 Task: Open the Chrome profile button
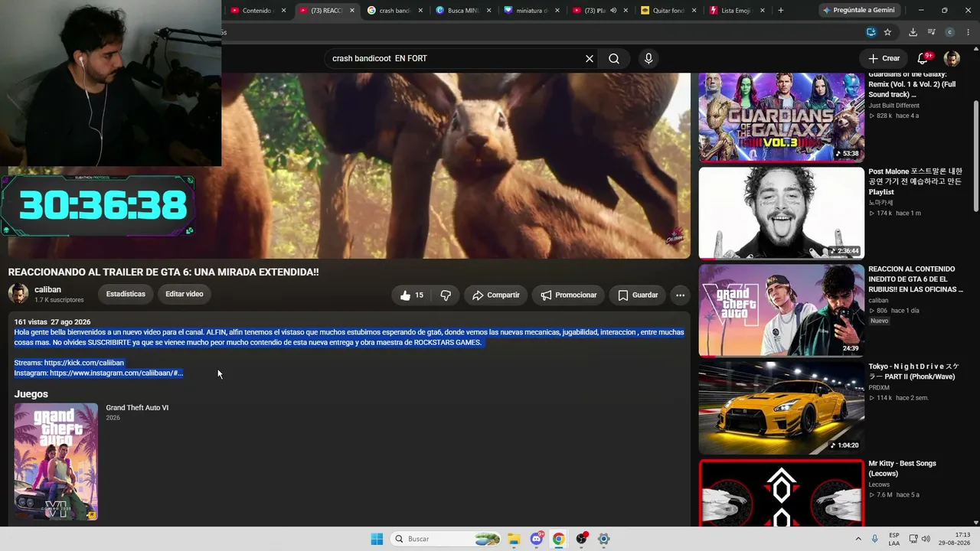click(x=949, y=32)
